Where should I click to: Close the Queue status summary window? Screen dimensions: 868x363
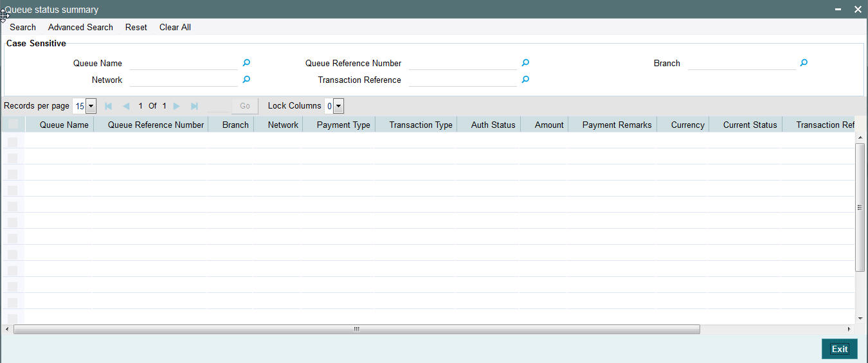pos(858,10)
